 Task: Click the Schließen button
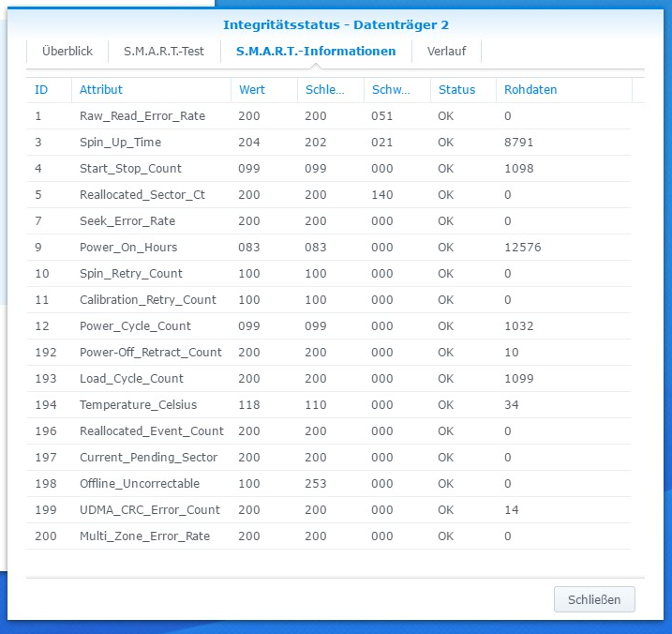594,599
